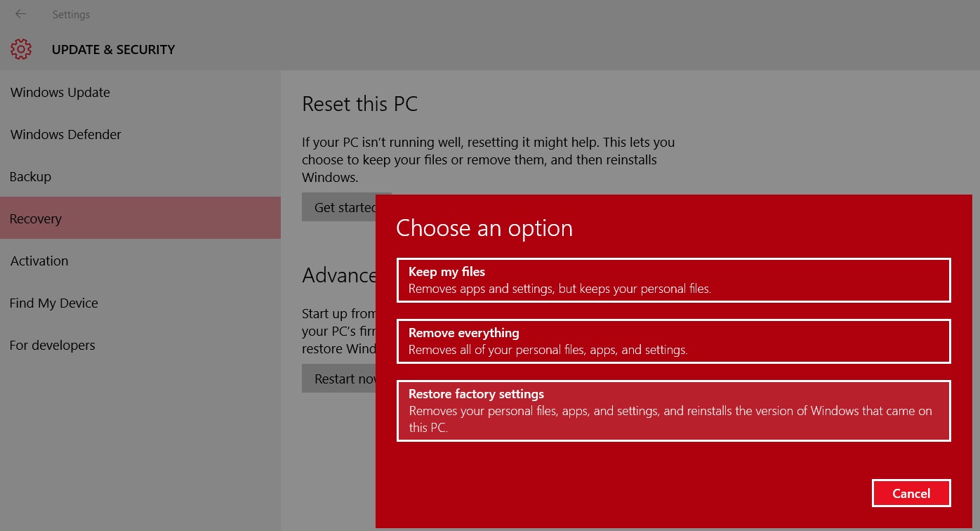The height and width of the screenshot is (531, 980).
Task: Go to Windows Defender settings
Action: 66,134
